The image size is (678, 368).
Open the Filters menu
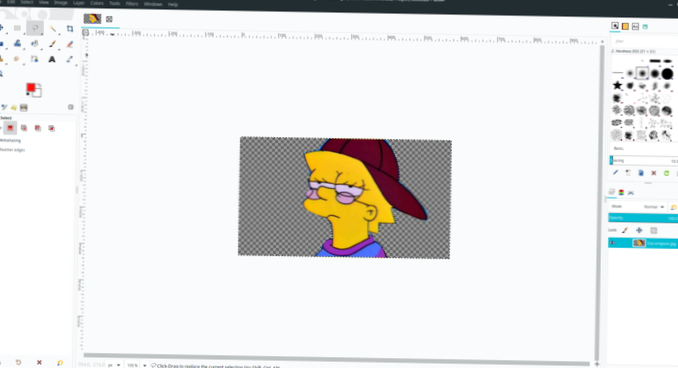click(132, 4)
